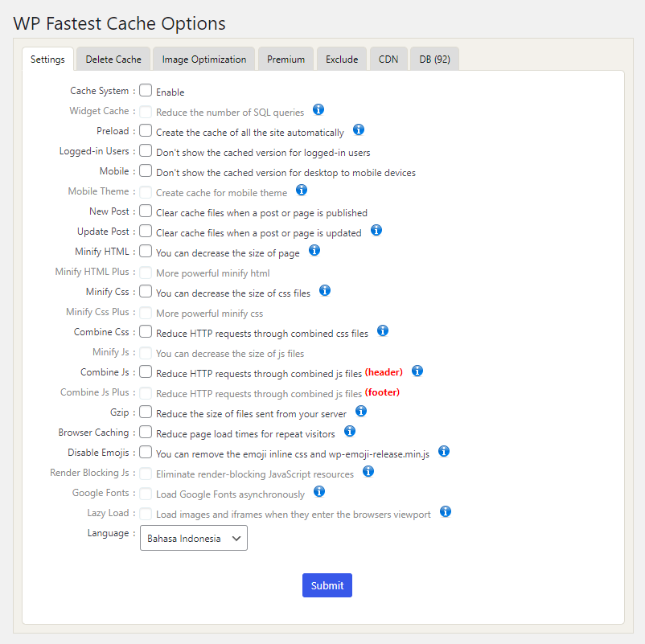645x644 pixels.
Task: Click info icon for Combine Css
Action: point(383,330)
